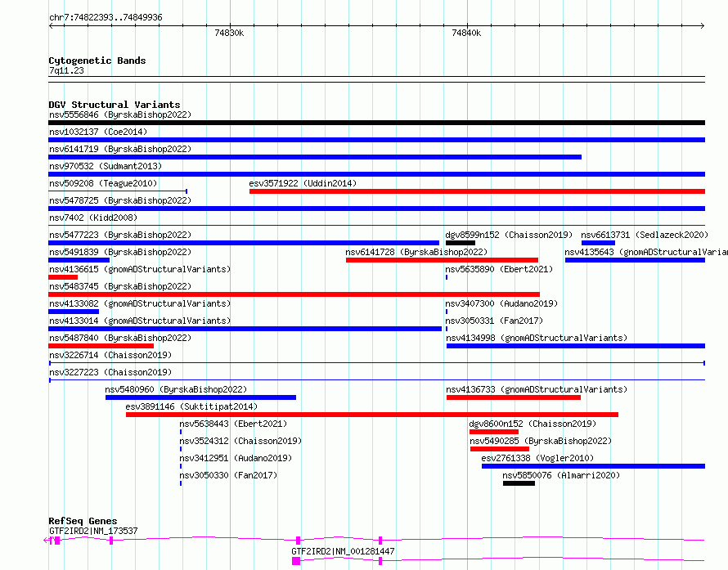The image size is (728, 570).
Task: Select the blue nsv5480960 variant bar
Action: pos(200,397)
